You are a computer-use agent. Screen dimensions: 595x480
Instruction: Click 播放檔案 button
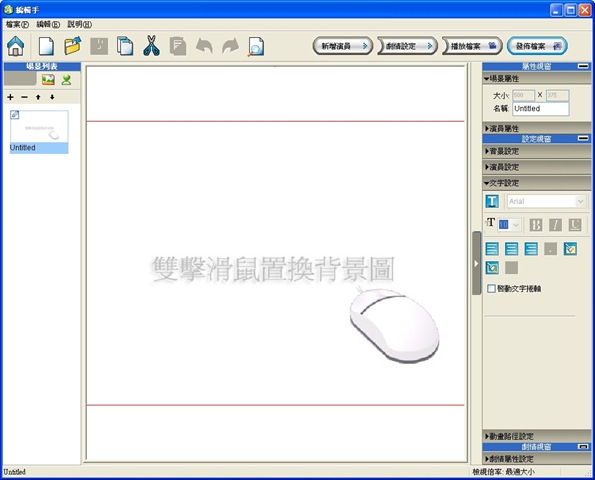(x=472, y=46)
